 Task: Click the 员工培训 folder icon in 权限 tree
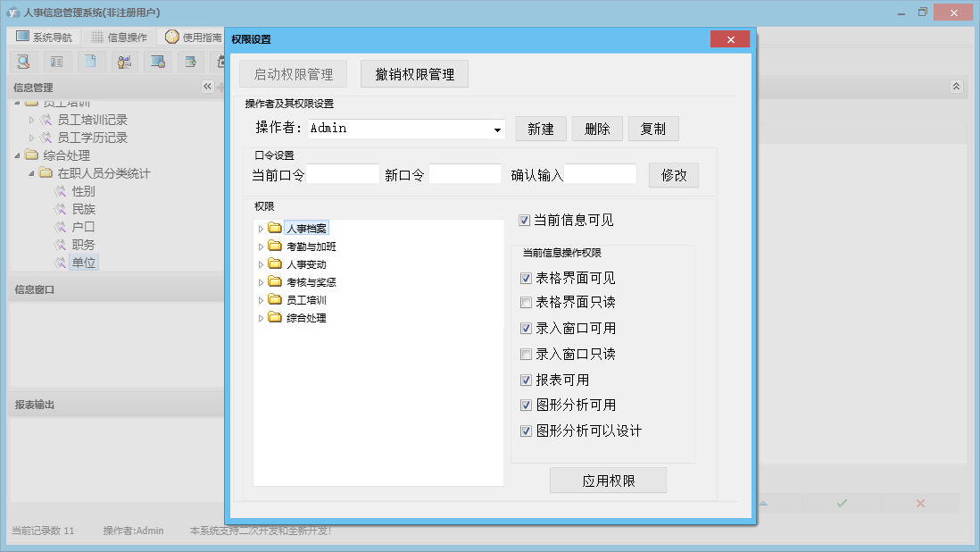pyautogui.click(x=275, y=299)
